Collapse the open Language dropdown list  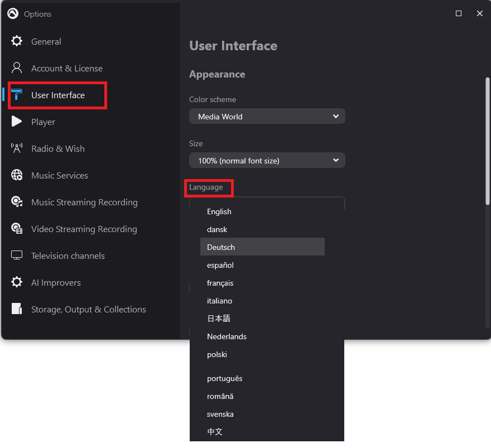(267, 200)
